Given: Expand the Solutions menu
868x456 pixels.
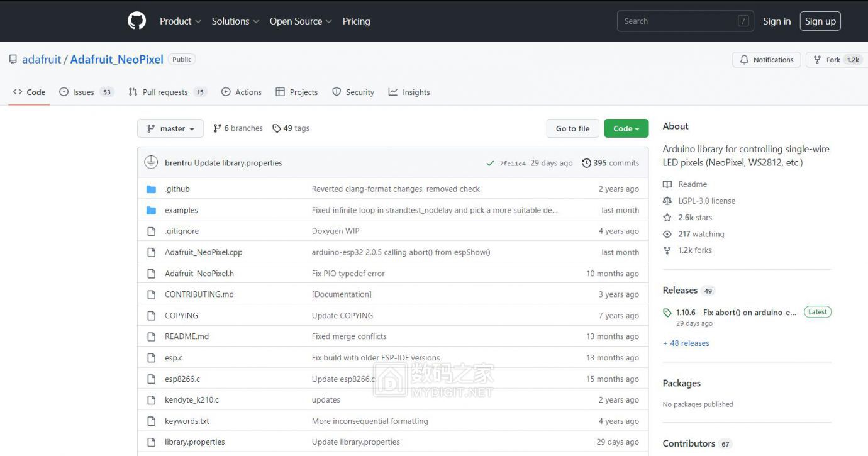Looking at the screenshot, I should [x=235, y=21].
